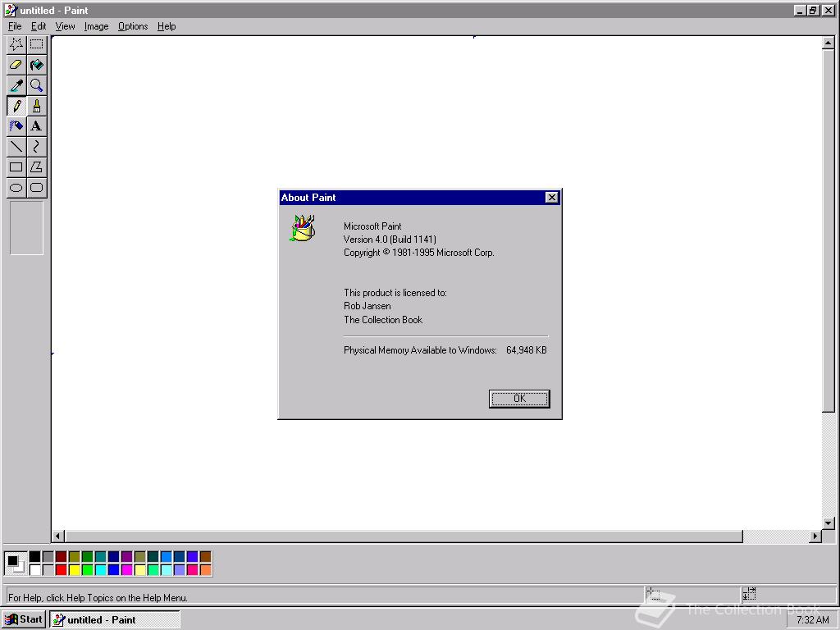Click the '64,948 KB' memory value
This screenshot has height=630, width=840.
[x=526, y=350]
